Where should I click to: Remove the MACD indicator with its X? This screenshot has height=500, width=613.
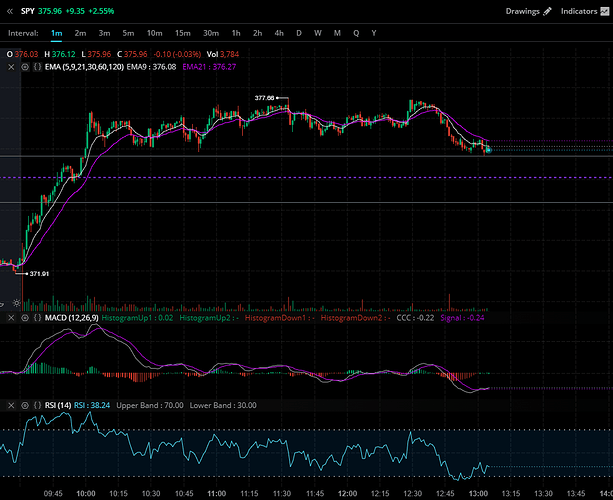[x=11, y=318]
